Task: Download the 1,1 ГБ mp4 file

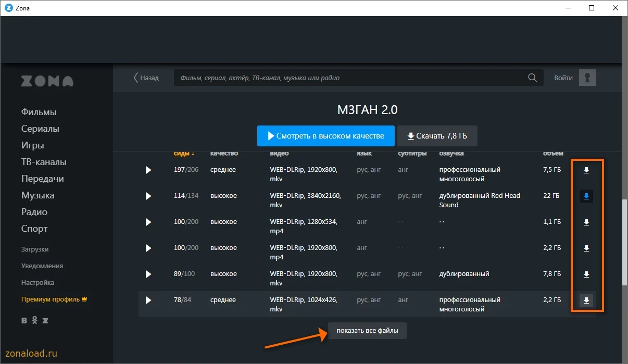Action: coord(586,222)
